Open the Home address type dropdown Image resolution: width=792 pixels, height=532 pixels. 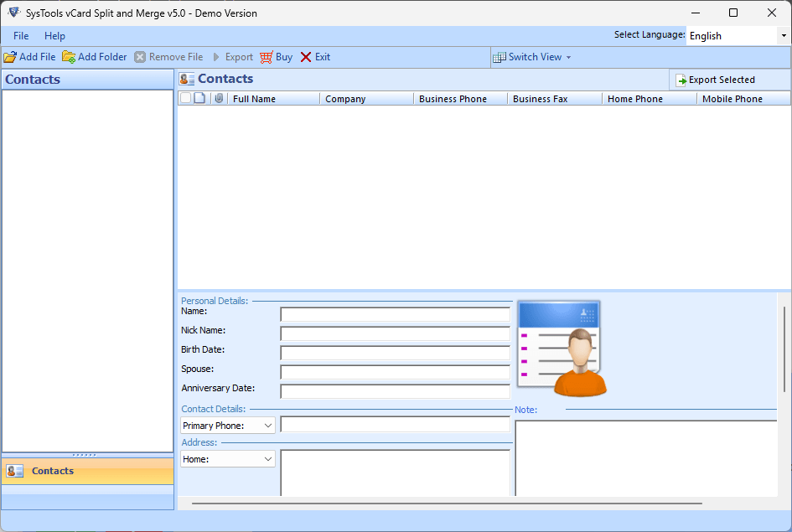(x=228, y=459)
